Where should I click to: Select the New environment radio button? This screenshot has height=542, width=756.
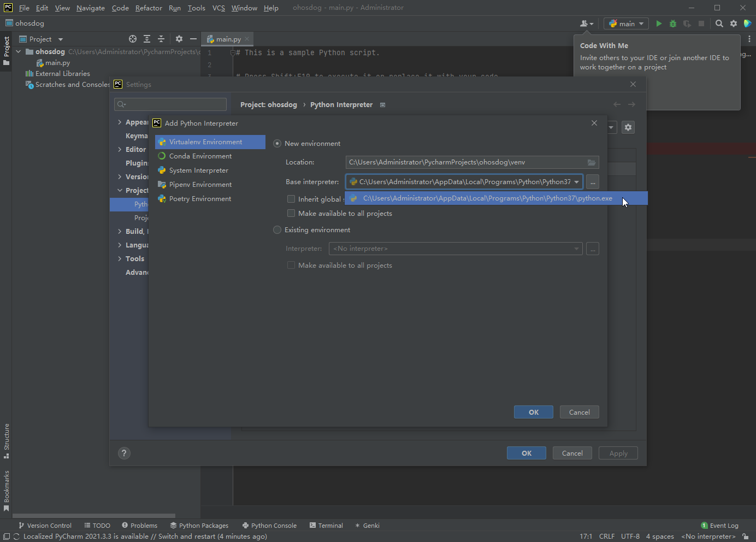[277, 144]
